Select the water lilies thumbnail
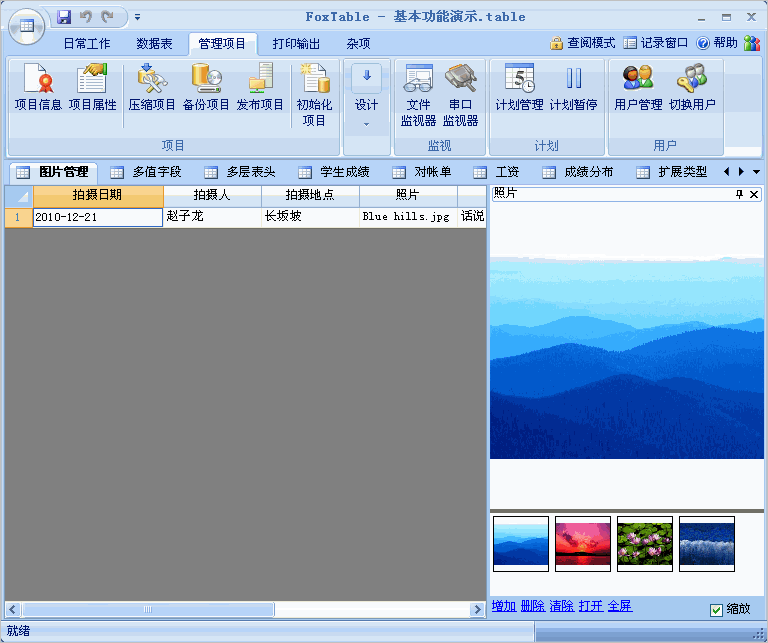Screen dimensions: 768x643 [645, 544]
